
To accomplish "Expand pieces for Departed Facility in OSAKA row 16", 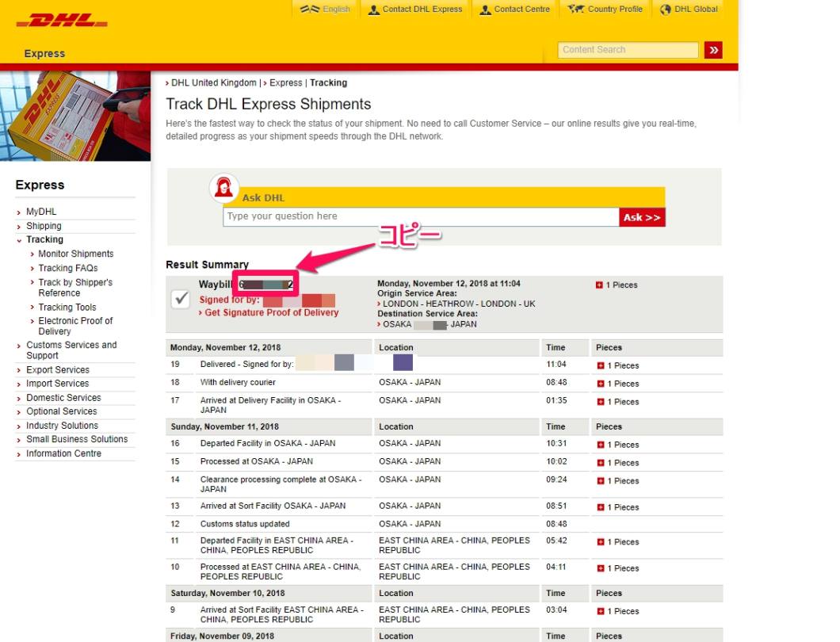I will click(x=601, y=445).
